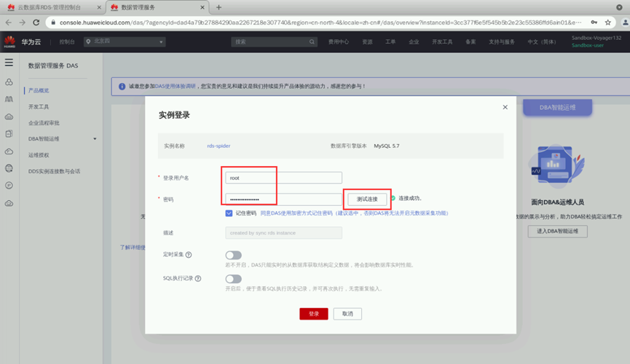Screen dimensions: 630x364
Task: Open 备案 in top navigation
Action: pyautogui.click(x=470, y=41)
